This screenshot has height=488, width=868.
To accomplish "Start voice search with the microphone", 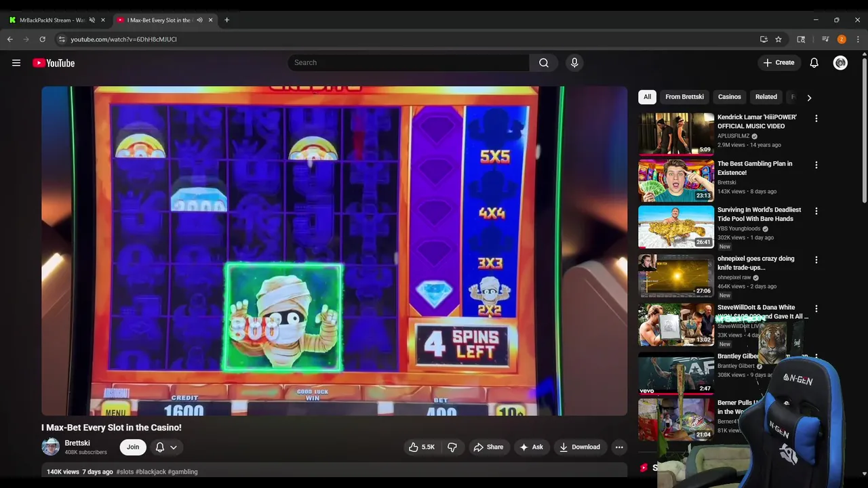I will point(574,63).
